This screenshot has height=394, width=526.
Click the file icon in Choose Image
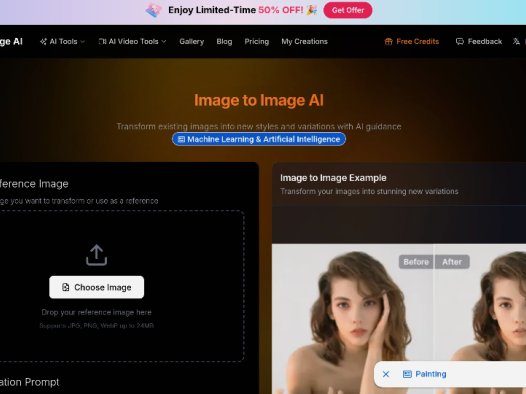pos(66,287)
